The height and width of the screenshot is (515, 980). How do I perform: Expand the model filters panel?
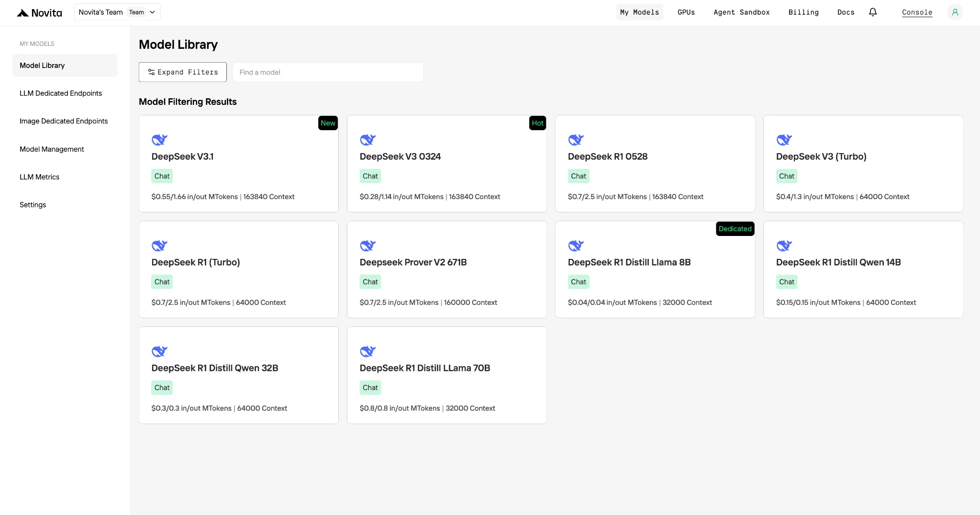point(183,72)
